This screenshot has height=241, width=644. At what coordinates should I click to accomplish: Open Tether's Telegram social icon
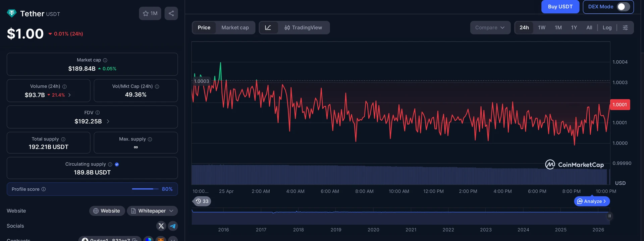[x=173, y=226]
